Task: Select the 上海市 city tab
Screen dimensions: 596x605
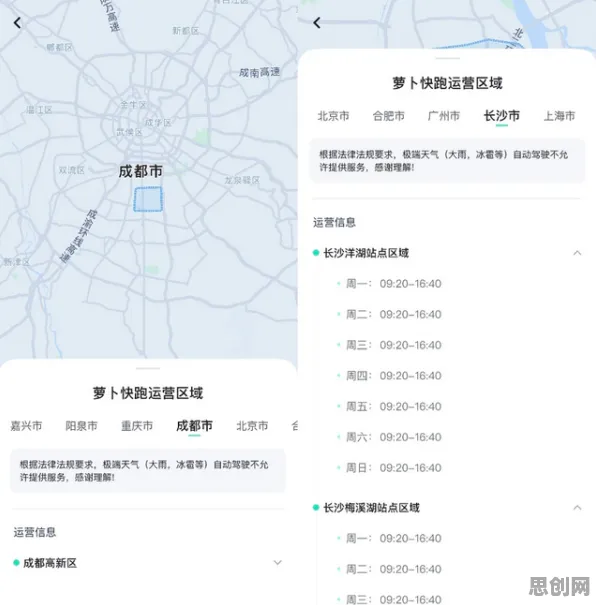Action: pos(559,116)
